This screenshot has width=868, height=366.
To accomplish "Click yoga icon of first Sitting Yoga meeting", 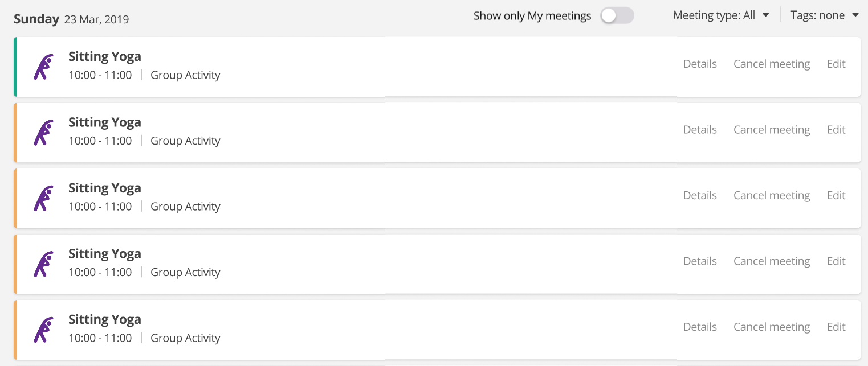I will tap(43, 67).
